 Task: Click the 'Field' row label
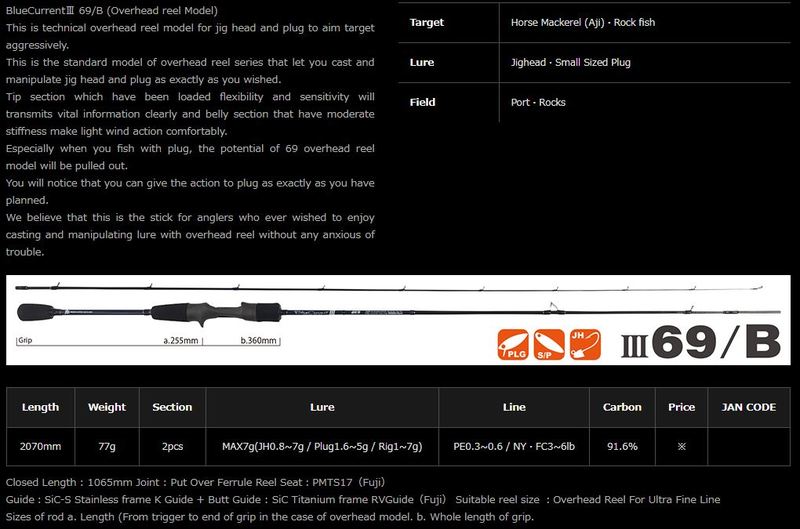(422, 102)
